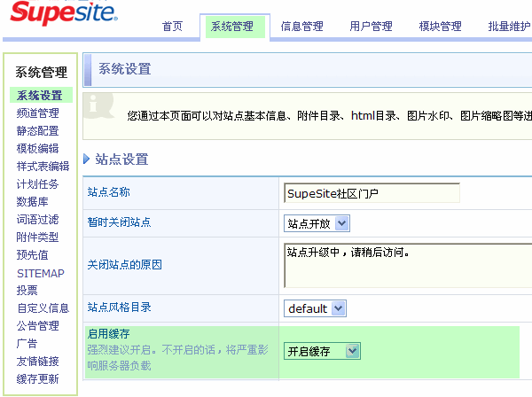Screen dimensions: 532x397
Task: Open the 首页 tab
Action: coord(172,27)
